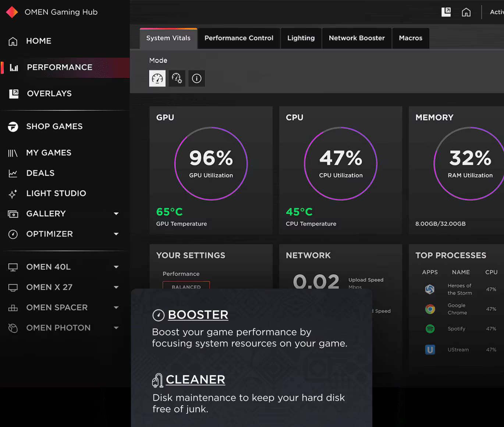Image resolution: width=504 pixels, height=427 pixels.
Task: Open OVERLAYS from the sidebar
Action: pos(49,94)
